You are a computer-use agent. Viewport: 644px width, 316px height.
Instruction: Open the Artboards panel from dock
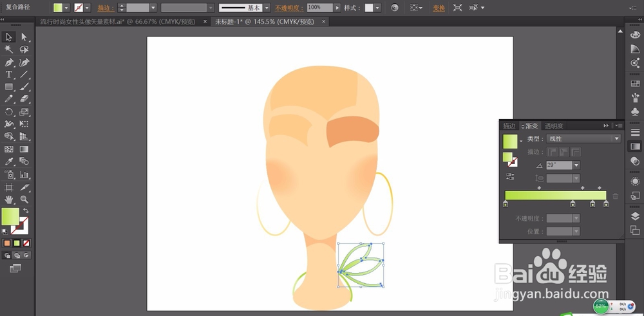635,230
